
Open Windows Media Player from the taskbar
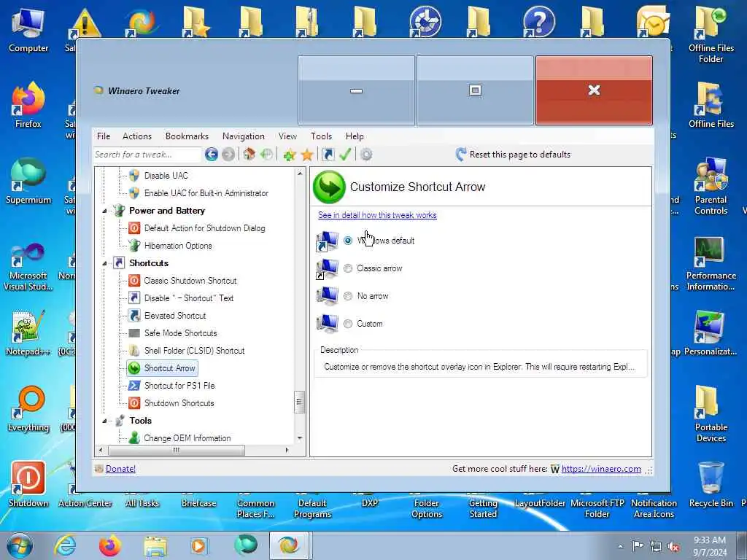point(199,545)
